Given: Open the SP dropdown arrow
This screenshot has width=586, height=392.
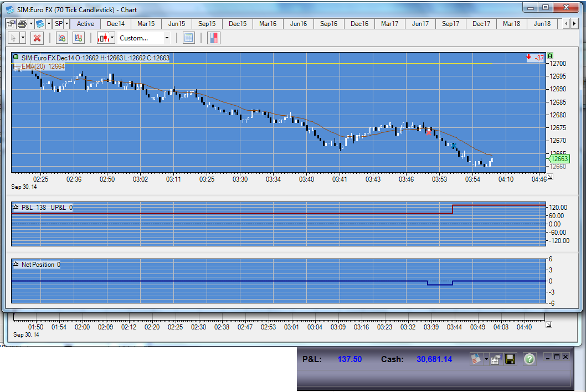Looking at the screenshot, I should pos(66,24).
